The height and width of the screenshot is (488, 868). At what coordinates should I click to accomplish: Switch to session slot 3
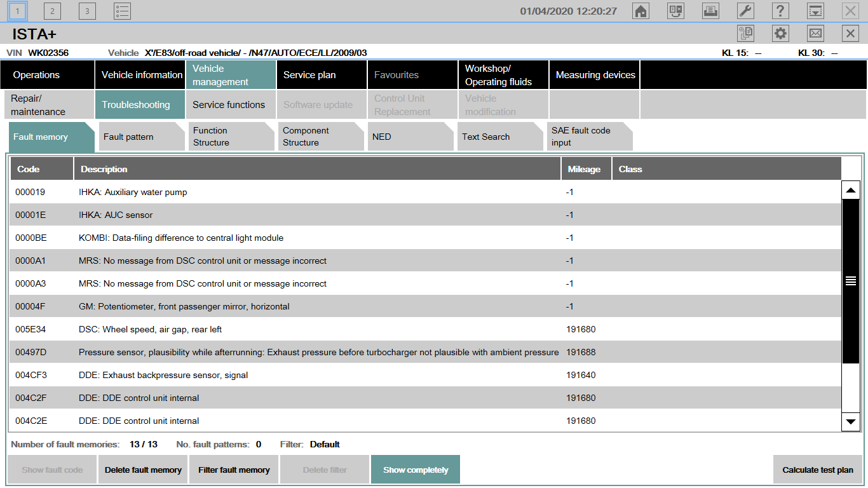point(87,11)
